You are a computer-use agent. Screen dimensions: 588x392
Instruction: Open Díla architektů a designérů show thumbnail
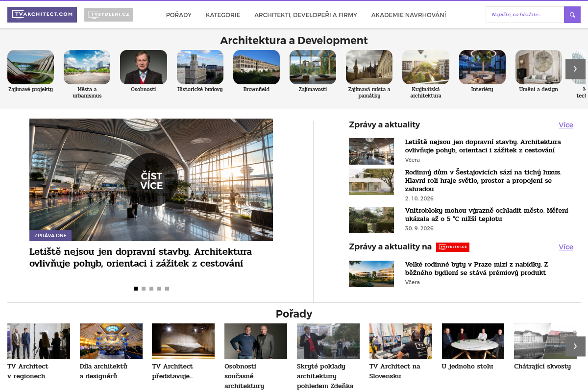[111, 341]
